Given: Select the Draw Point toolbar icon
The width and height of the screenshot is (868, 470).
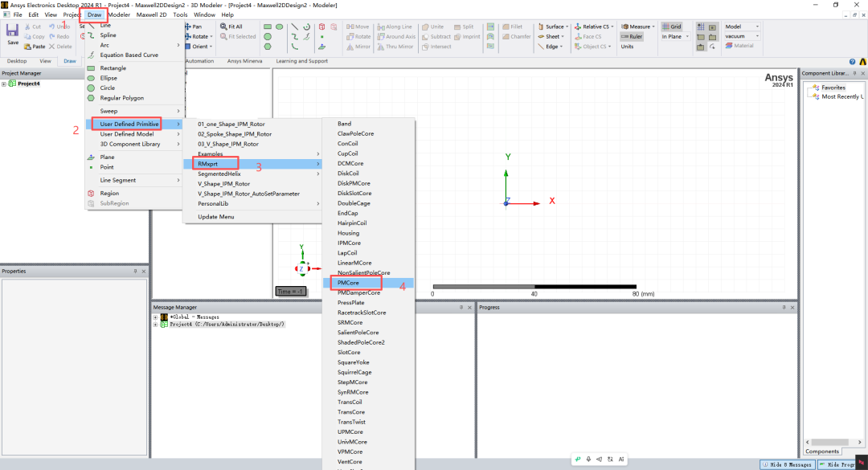Looking at the screenshot, I should pyautogui.click(x=321, y=36).
